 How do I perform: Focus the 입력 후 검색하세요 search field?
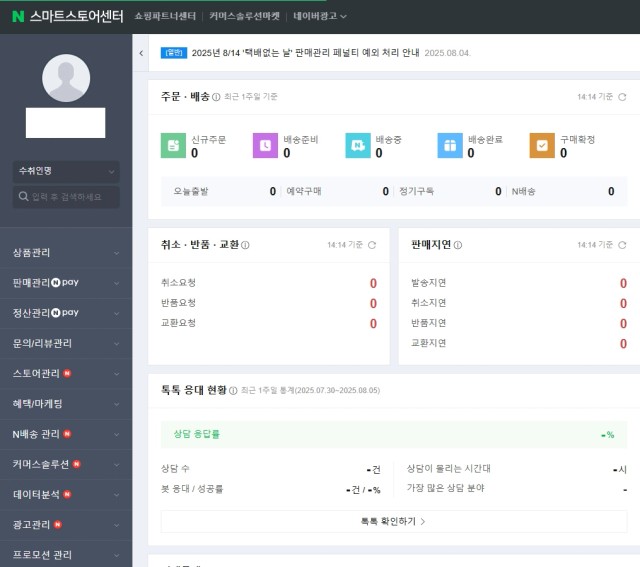(66, 197)
